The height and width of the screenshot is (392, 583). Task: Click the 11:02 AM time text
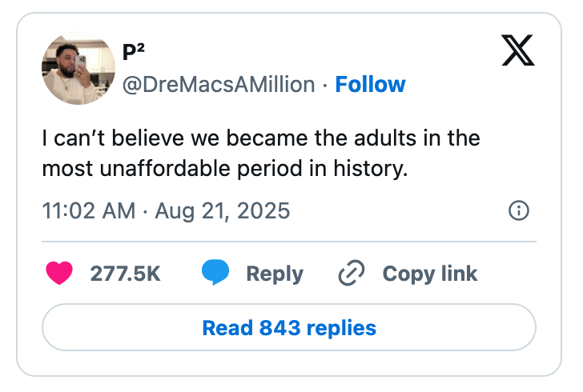88,211
